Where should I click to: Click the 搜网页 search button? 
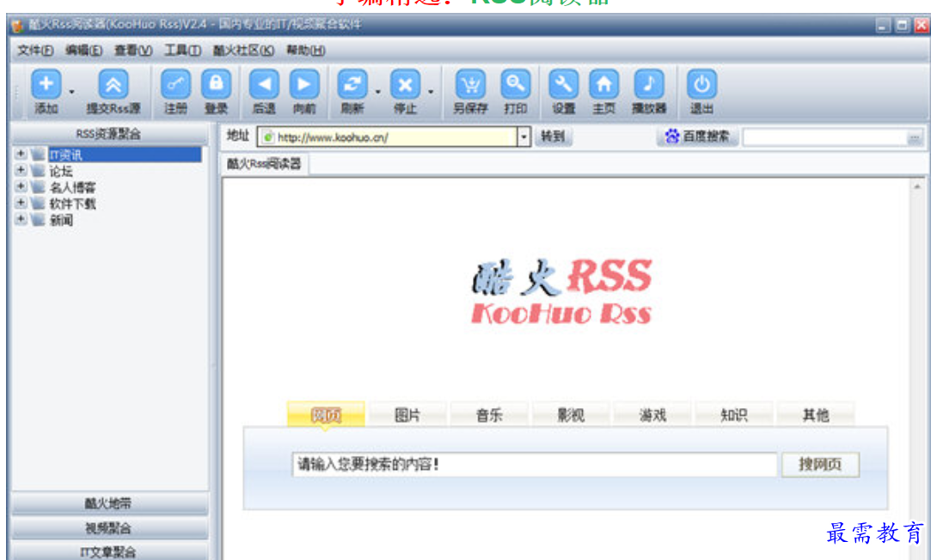coord(820,464)
